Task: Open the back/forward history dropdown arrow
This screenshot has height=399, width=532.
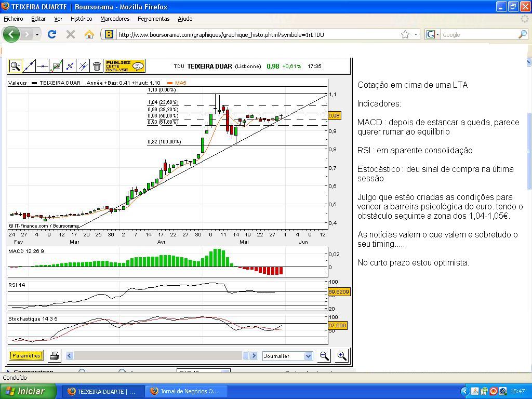Action: coord(37,35)
